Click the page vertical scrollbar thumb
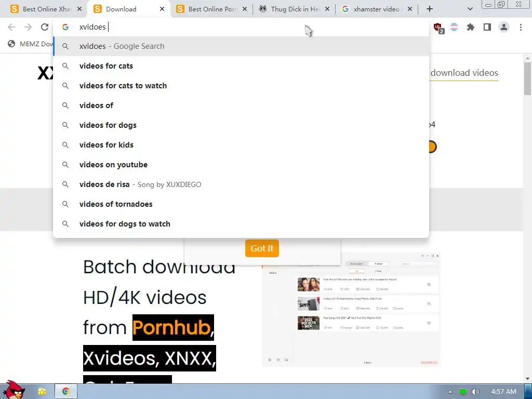532x399 pixels. pos(527,78)
